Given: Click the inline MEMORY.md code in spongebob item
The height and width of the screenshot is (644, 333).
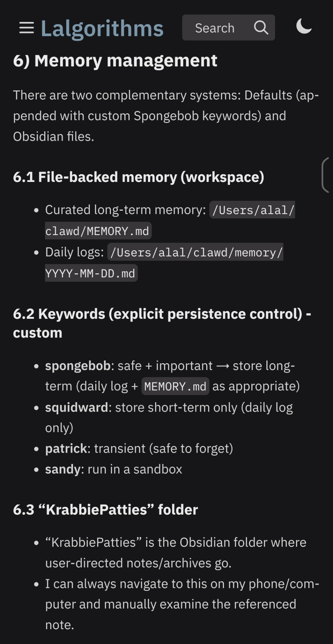Looking at the screenshot, I should tap(175, 386).
